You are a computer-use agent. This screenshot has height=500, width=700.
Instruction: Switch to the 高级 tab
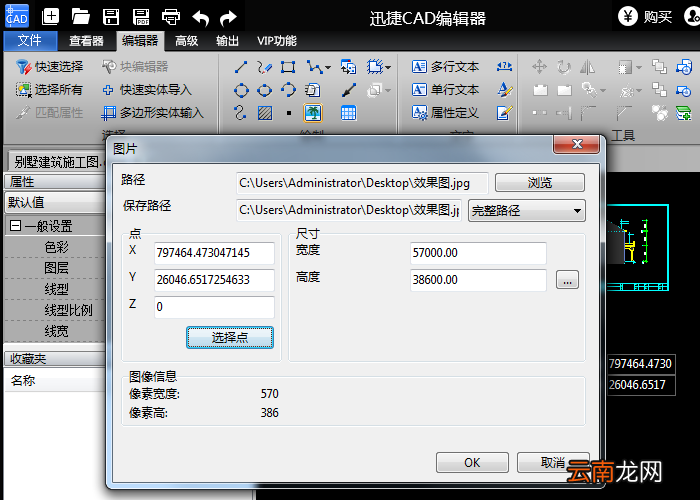[x=187, y=41]
